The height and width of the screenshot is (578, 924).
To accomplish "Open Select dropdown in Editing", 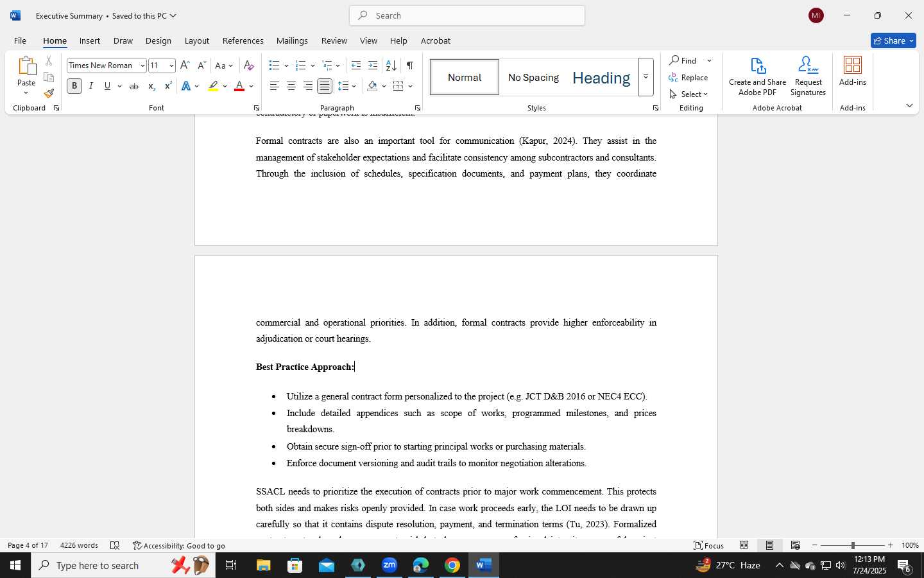I will click(689, 94).
